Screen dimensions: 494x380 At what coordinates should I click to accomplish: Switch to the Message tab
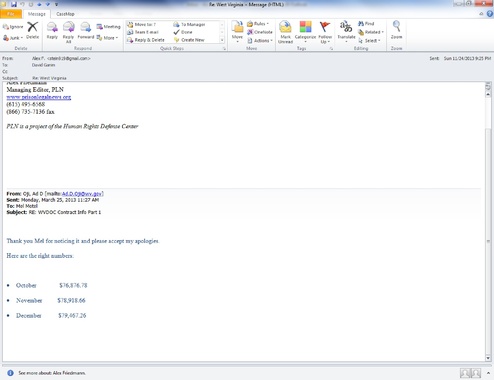37,14
